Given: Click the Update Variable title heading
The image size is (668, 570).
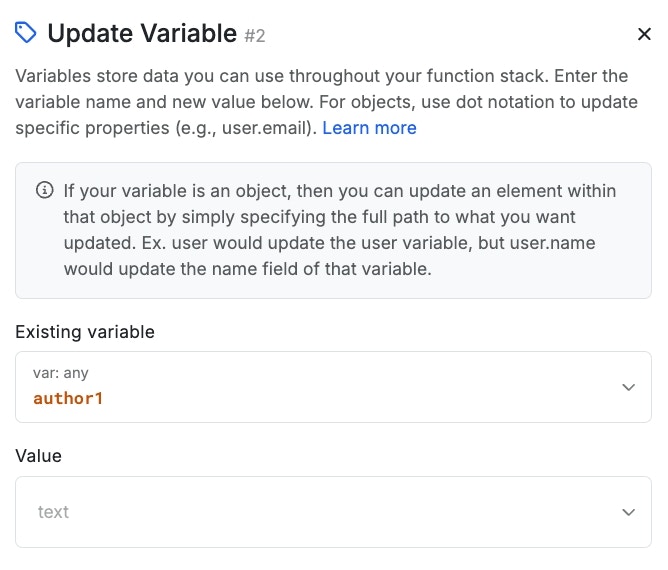Looking at the screenshot, I should [142, 33].
